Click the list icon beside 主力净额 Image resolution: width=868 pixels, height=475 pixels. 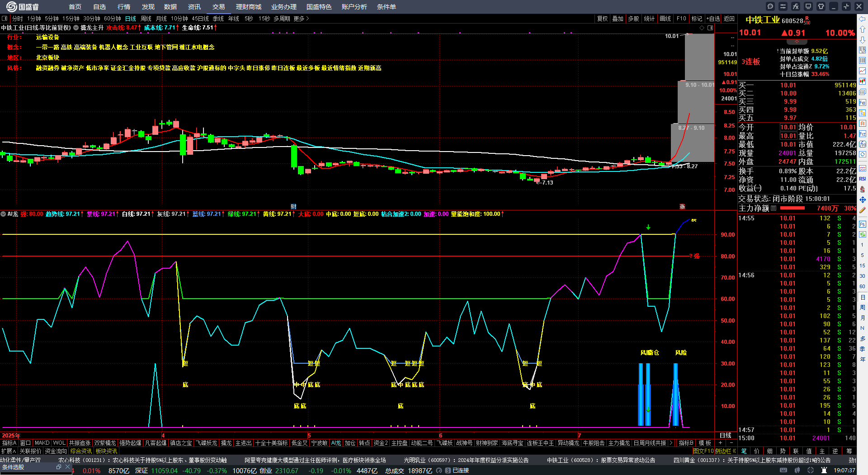774,208
